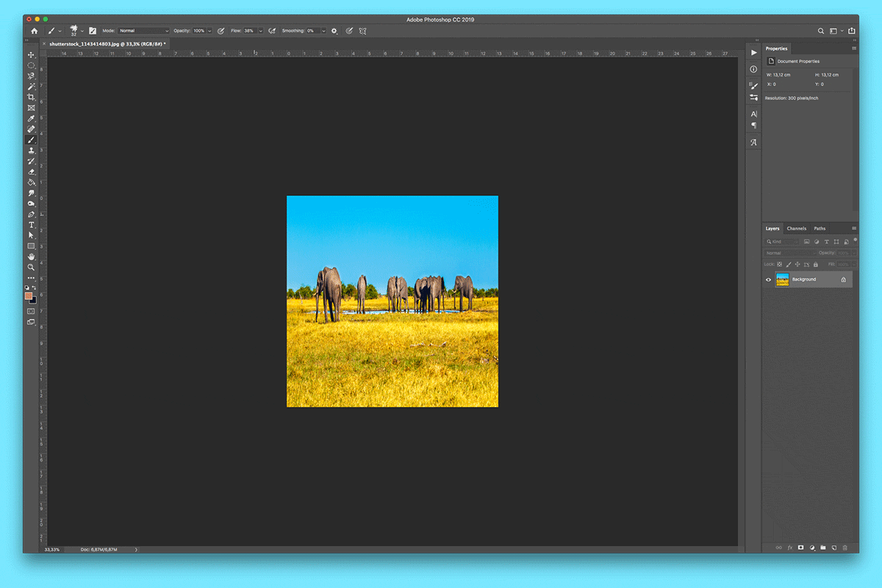Image resolution: width=882 pixels, height=588 pixels.
Task: Toggle lock all
Action: [815, 264]
